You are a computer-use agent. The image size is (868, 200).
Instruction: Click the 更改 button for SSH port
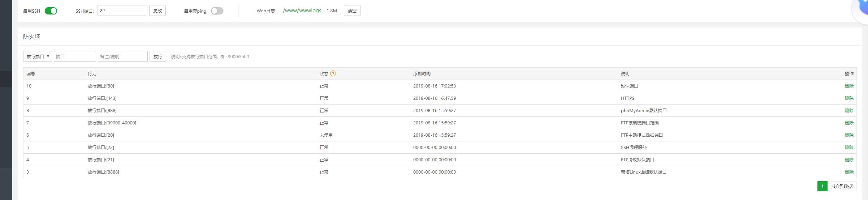[157, 11]
